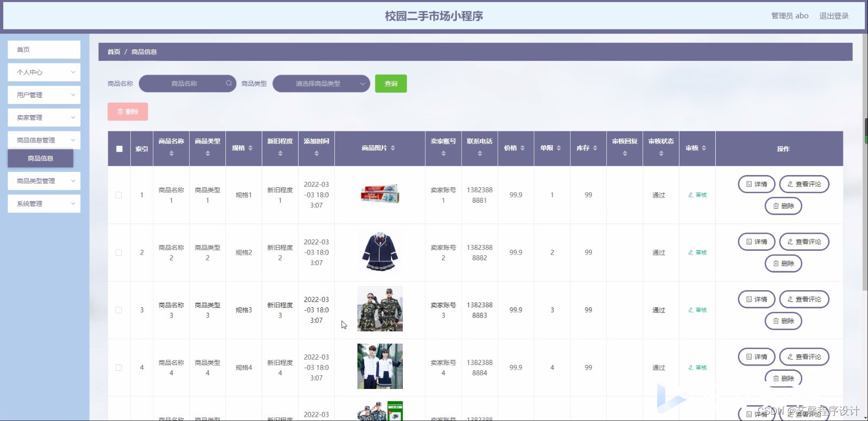Sort by 商品名称 column arrows
Image resolution: width=868 pixels, height=421 pixels.
click(171, 154)
